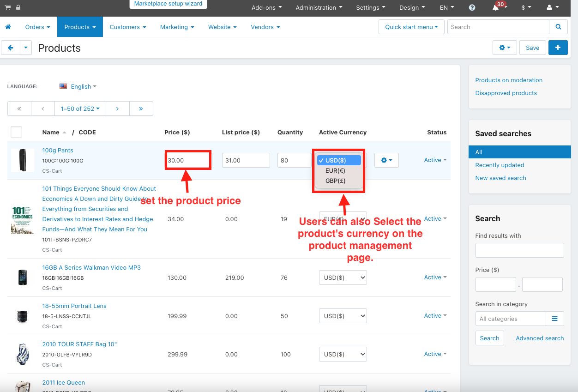Open the Marketplace setup wizard
Viewport: 578px width, 392px height.
click(168, 4)
